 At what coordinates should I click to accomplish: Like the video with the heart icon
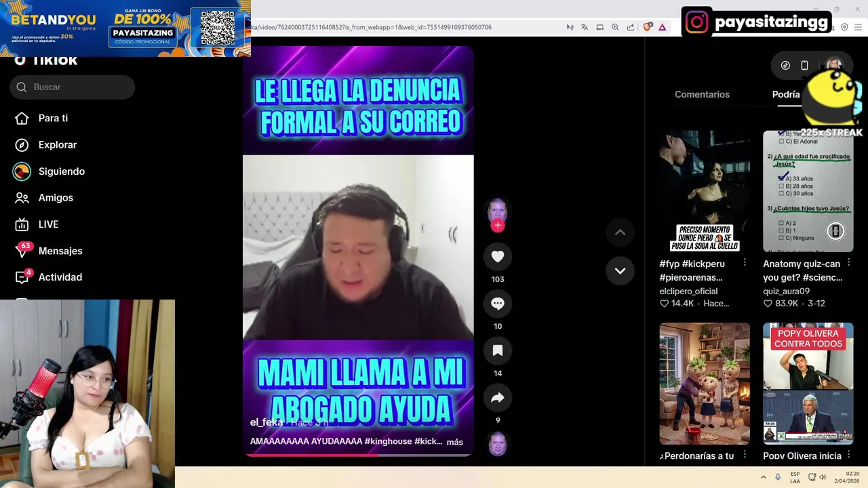point(498,256)
